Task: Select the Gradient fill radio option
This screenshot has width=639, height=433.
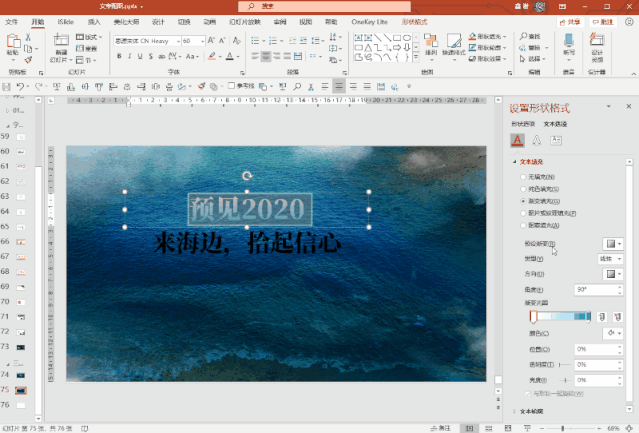Action: click(523, 201)
